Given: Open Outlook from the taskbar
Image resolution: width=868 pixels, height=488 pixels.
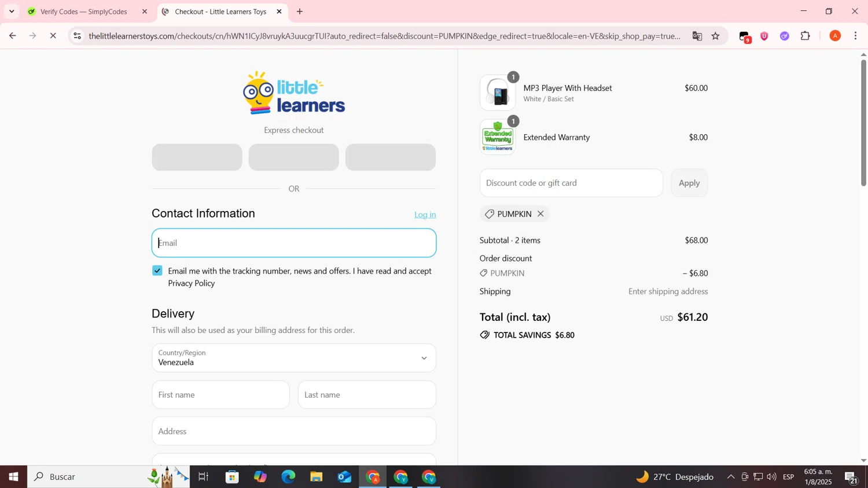Looking at the screenshot, I should [x=344, y=477].
